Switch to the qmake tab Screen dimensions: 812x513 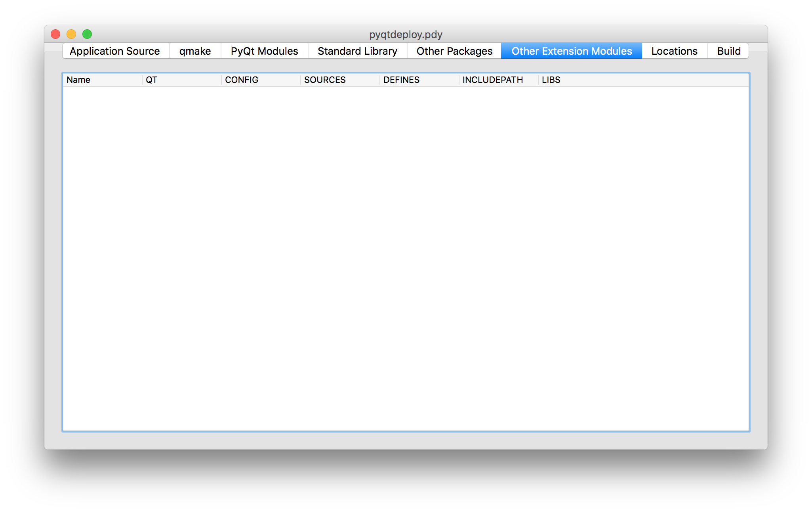point(195,51)
